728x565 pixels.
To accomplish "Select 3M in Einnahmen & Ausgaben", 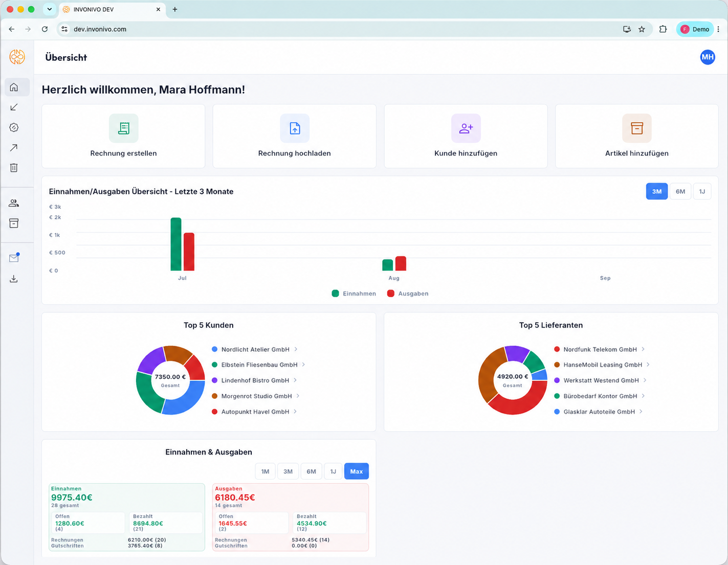I will [x=288, y=471].
